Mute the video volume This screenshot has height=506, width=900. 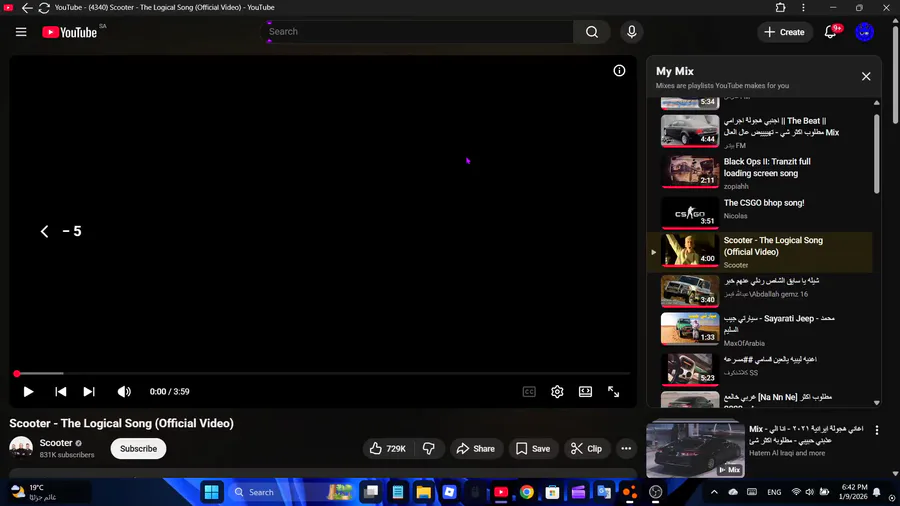coord(124,392)
